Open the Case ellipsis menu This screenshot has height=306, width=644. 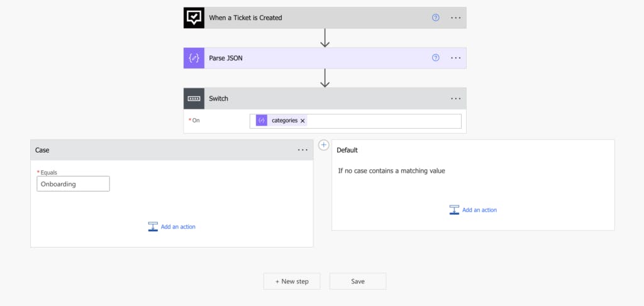pos(303,150)
